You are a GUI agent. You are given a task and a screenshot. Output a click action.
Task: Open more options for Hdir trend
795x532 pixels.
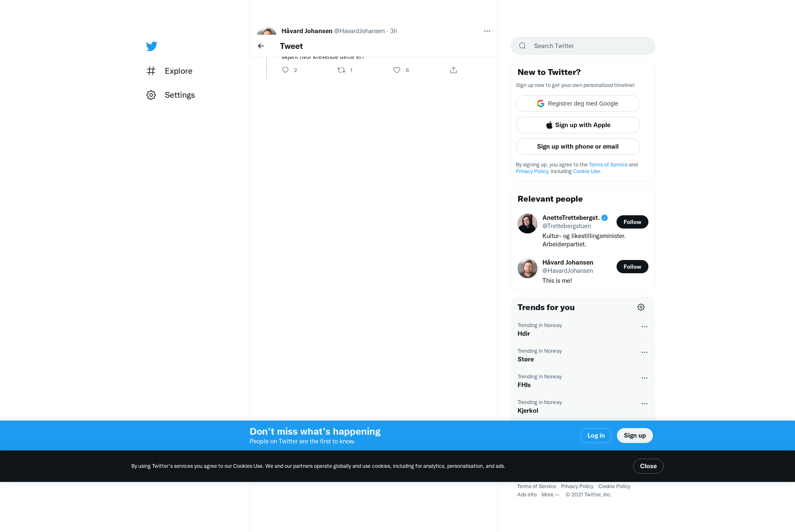(x=644, y=327)
